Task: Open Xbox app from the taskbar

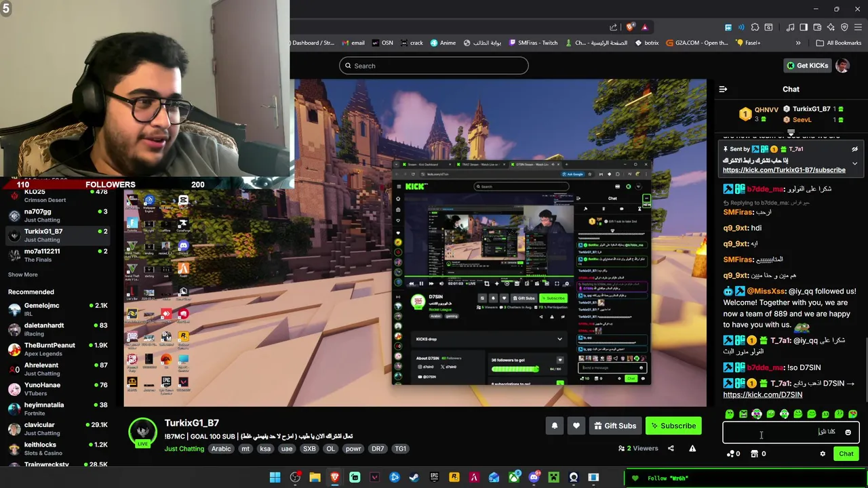Action: tap(514, 478)
